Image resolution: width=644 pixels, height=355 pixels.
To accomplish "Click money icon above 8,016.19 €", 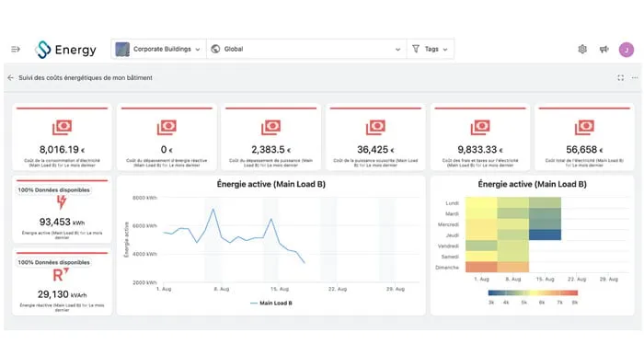I will click(62, 127).
